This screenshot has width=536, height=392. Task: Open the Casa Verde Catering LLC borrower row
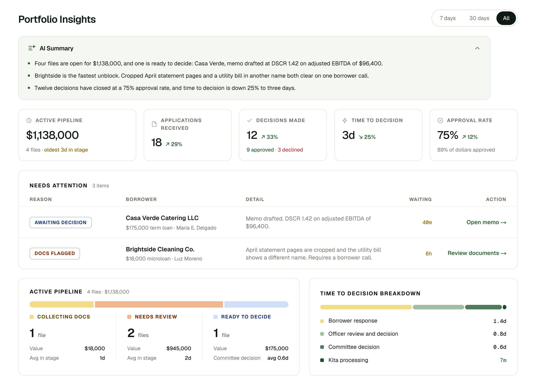tap(268, 222)
